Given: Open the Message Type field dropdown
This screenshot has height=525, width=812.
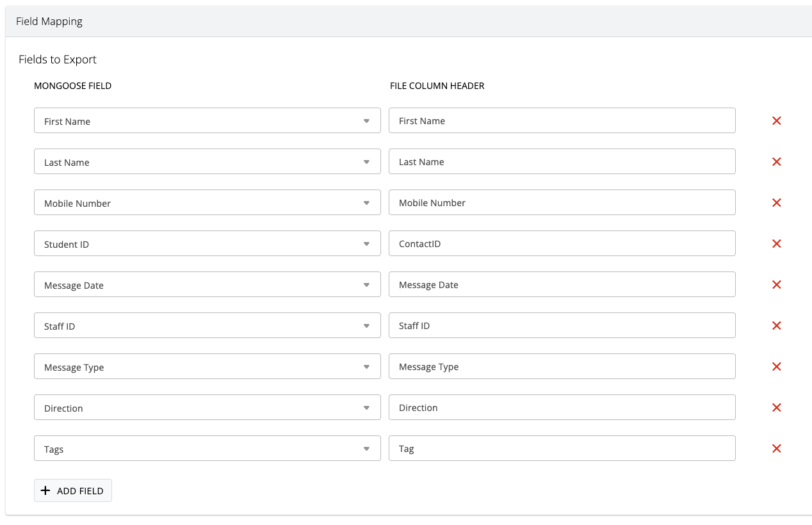Looking at the screenshot, I should click(x=207, y=367).
